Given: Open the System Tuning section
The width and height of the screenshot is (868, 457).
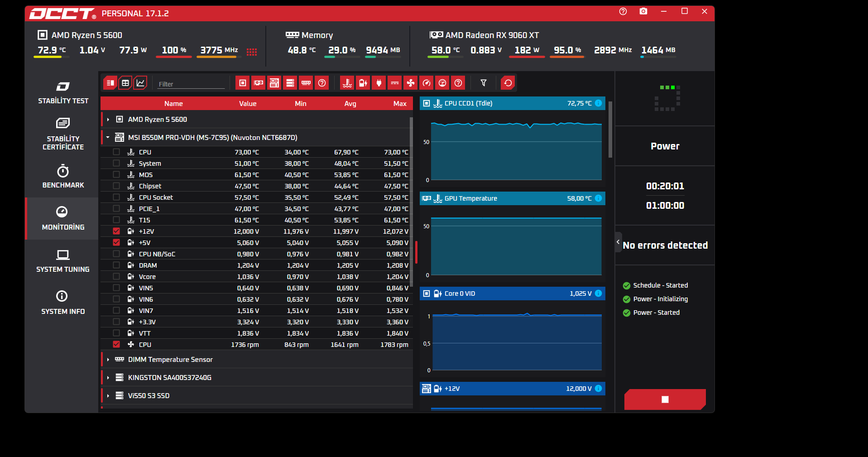Looking at the screenshot, I should pos(63,261).
